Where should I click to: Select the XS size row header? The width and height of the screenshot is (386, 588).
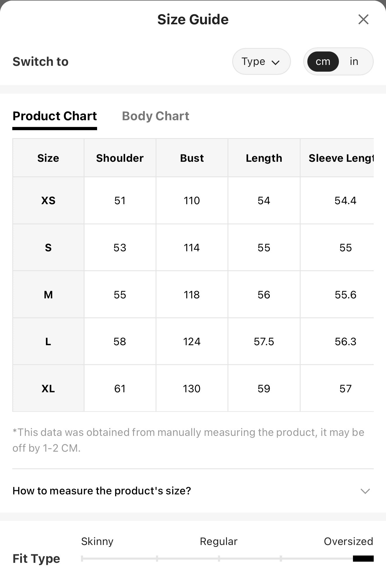point(48,200)
